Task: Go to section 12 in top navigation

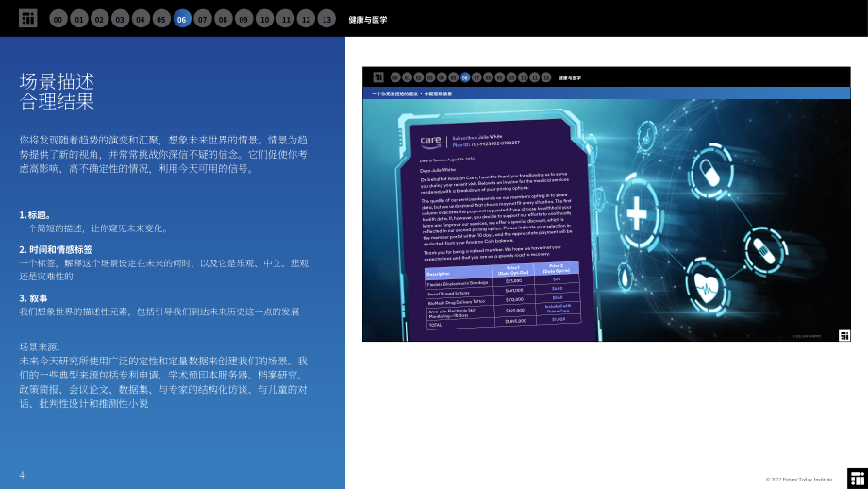Action: coord(306,19)
